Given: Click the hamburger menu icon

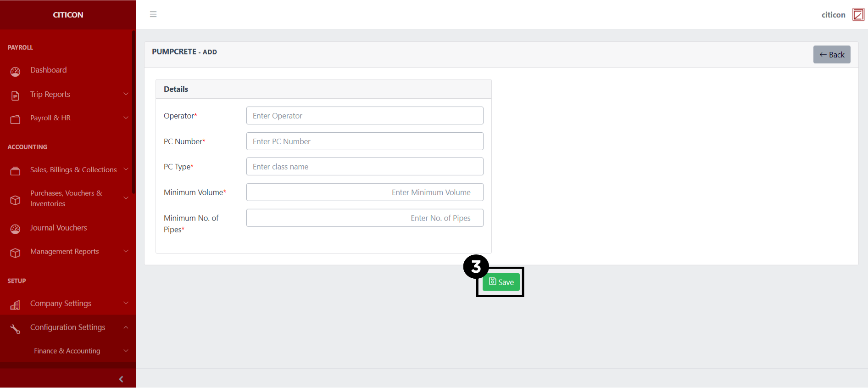Looking at the screenshot, I should [153, 14].
